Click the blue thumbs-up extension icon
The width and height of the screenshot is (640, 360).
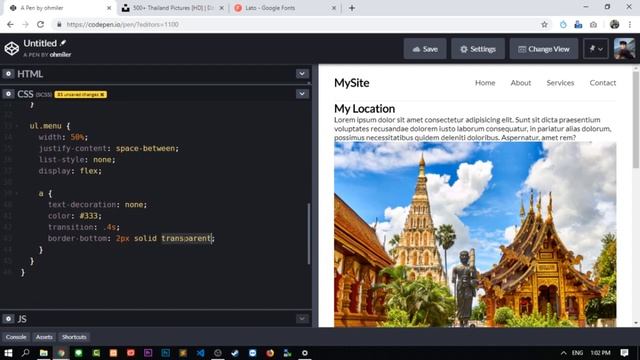coord(578,24)
